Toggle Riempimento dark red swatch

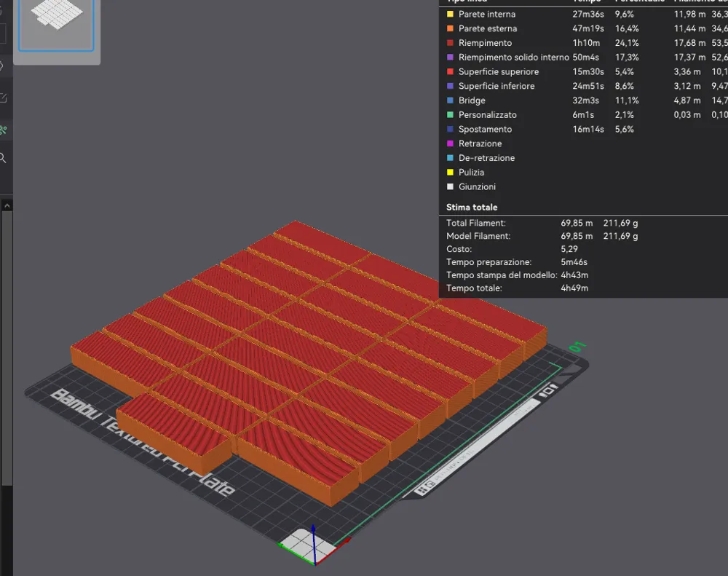click(450, 43)
